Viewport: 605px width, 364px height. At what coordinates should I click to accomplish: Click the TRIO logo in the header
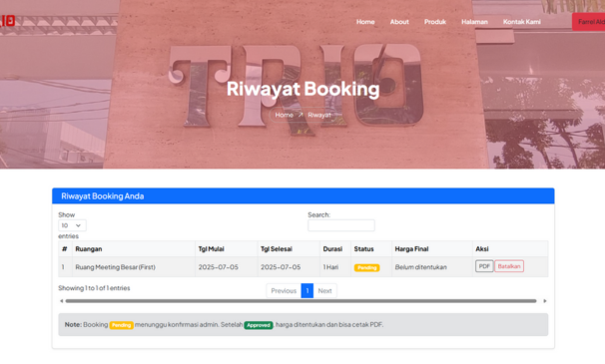pos(7,21)
